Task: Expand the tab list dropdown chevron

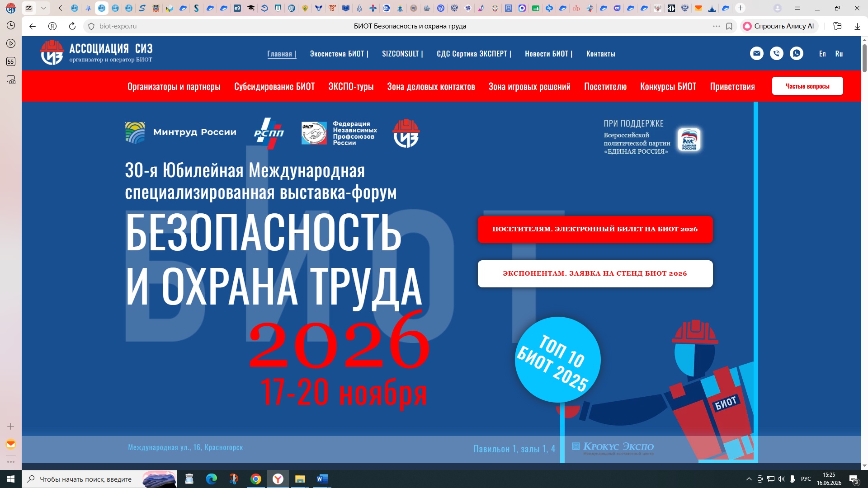Action: click(x=43, y=8)
